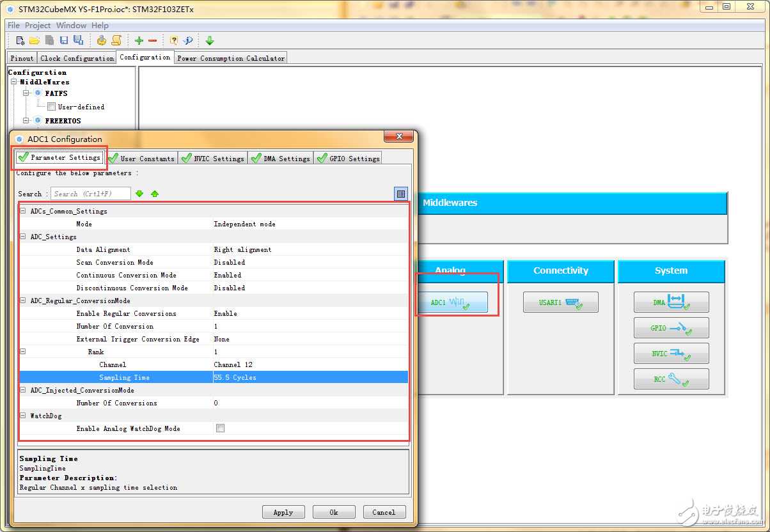Click the Independent mode value cell
This screenshot has height=532, width=770.
310,224
